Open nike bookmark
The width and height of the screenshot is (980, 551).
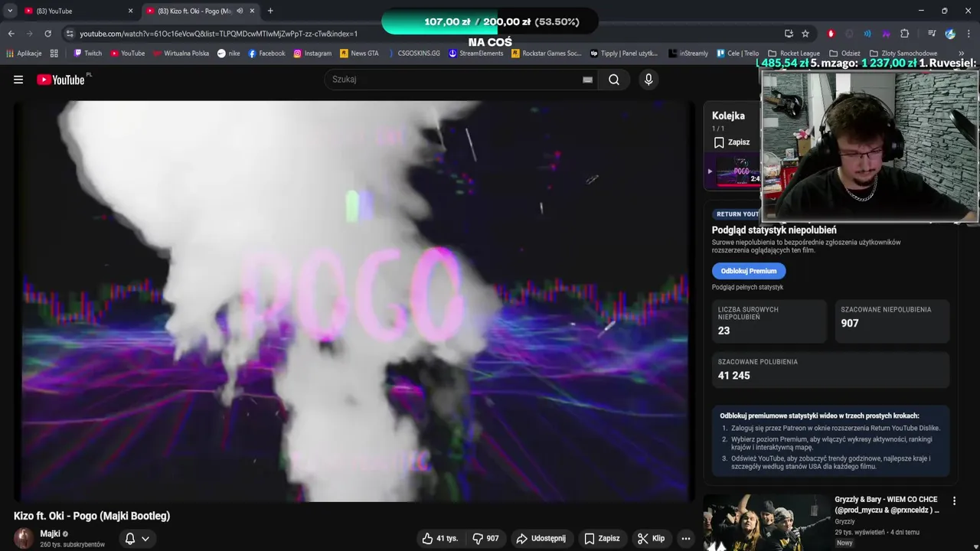coord(228,54)
